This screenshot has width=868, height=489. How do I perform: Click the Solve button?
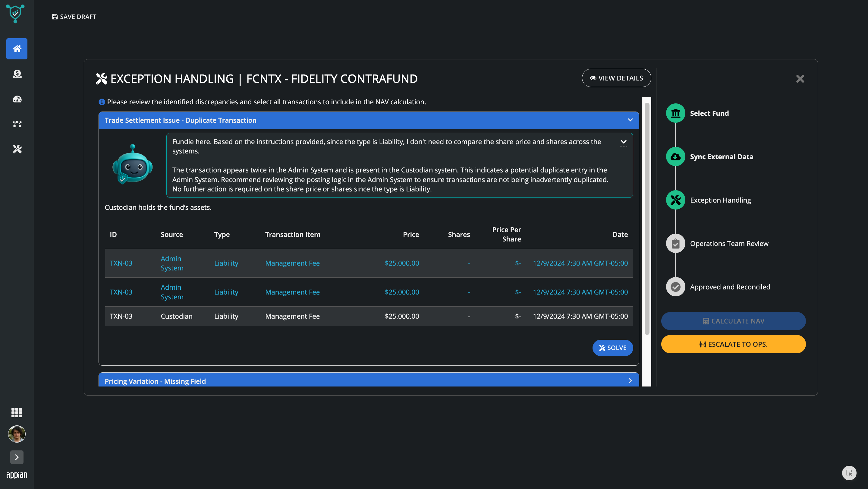pyautogui.click(x=613, y=348)
